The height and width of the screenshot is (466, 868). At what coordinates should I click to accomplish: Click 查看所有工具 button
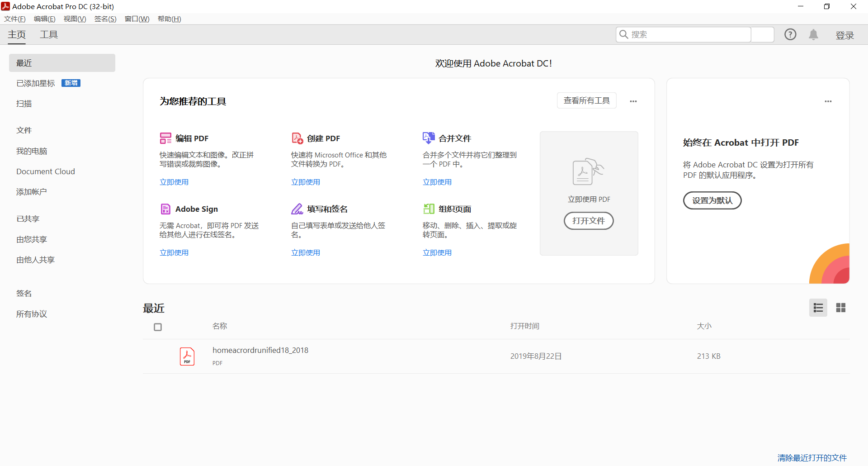tap(587, 100)
